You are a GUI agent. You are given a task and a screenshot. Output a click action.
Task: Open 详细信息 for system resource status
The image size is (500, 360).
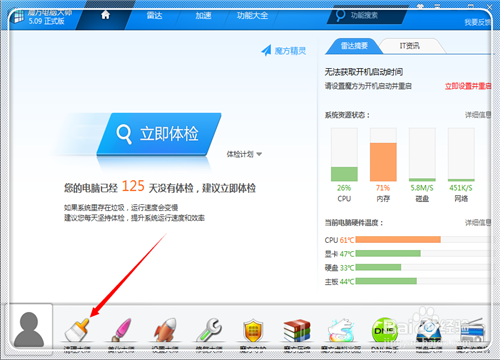[x=478, y=115]
